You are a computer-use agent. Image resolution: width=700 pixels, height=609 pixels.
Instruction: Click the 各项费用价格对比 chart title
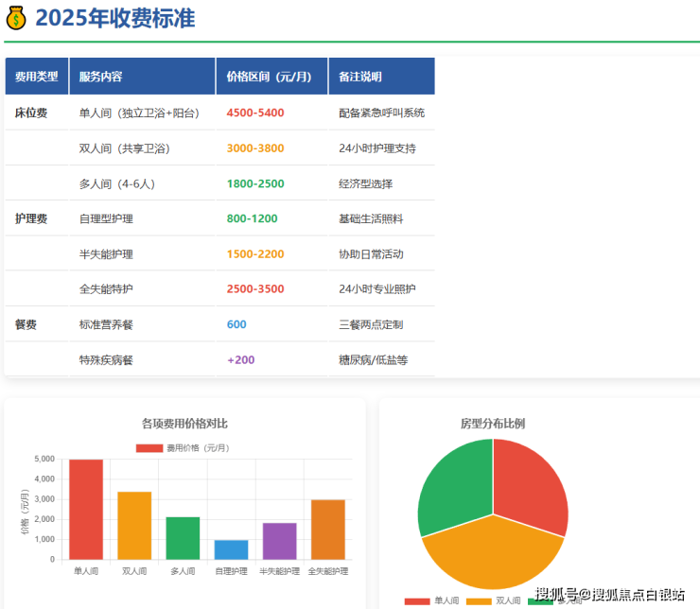[x=184, y=423]
